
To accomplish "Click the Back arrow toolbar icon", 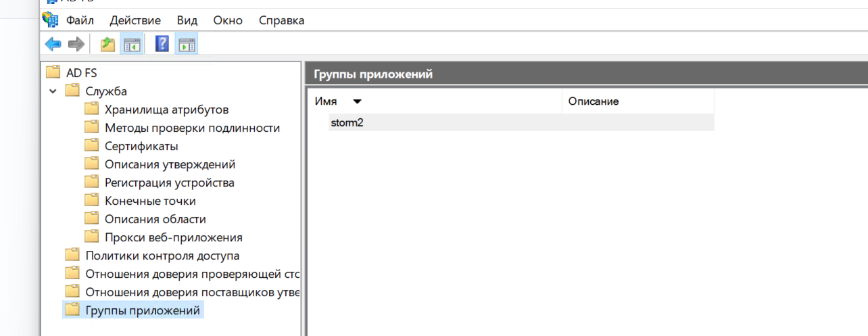I will [53, 45].
